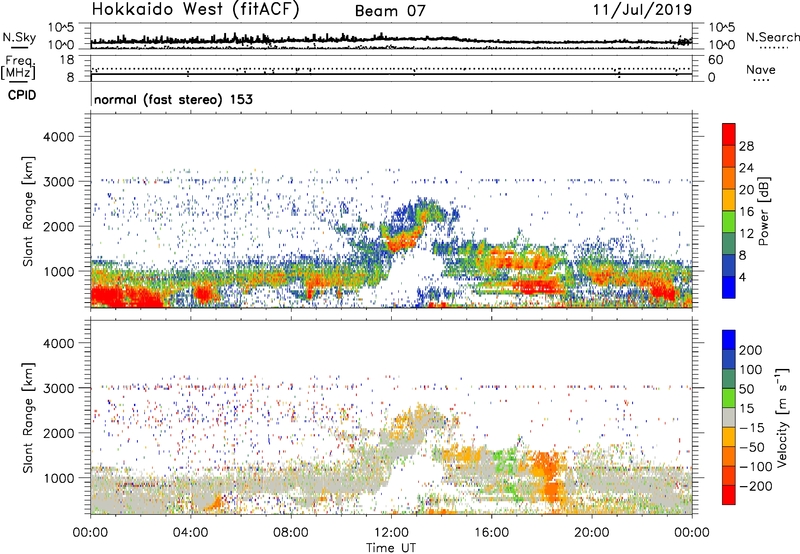Screen dimensions: 800x554
Task: Click the '04:00' time axis tick label
Action: [190, 533]
